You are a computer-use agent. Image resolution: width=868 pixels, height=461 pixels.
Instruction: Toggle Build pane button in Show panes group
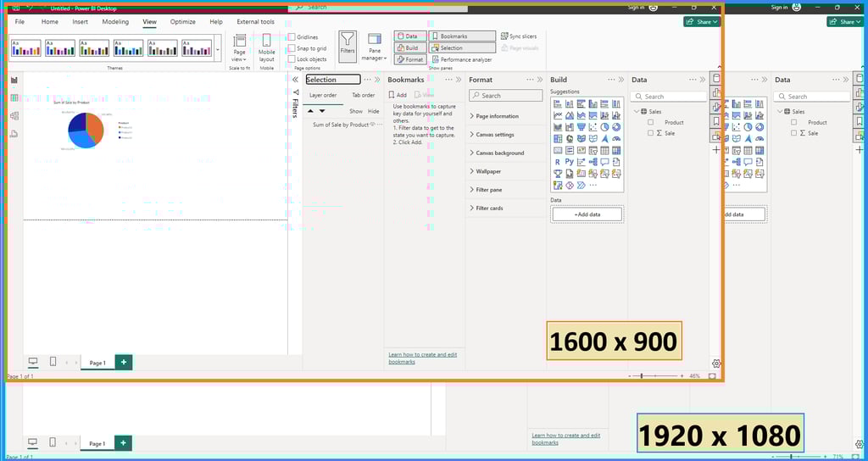coord(410,48)
